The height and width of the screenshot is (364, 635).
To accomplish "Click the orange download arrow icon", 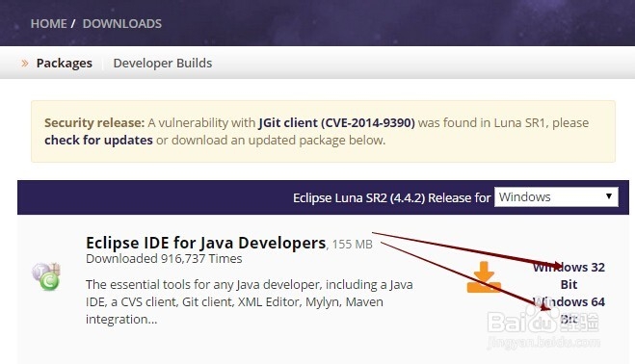I will click(x=484, y=277).
